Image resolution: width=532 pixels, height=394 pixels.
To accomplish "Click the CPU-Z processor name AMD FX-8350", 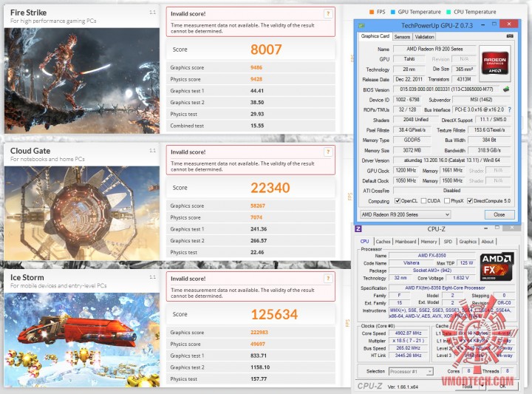I will point(432,255).
